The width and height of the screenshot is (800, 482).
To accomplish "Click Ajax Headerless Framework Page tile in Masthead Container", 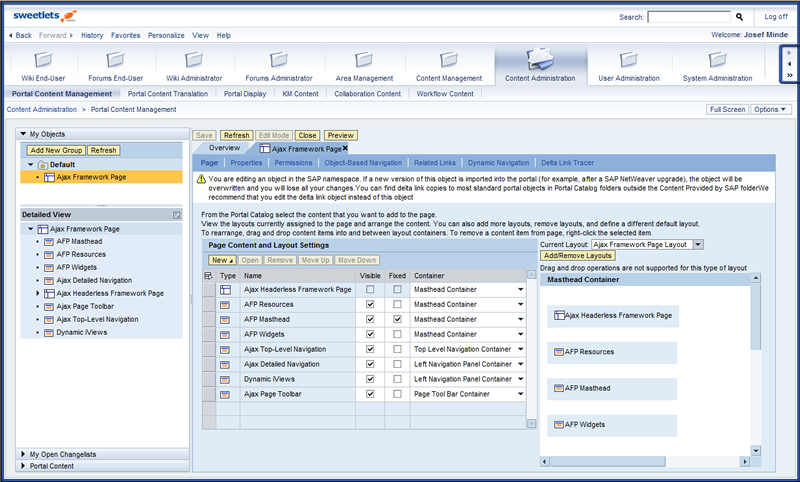I will point(613,316).
